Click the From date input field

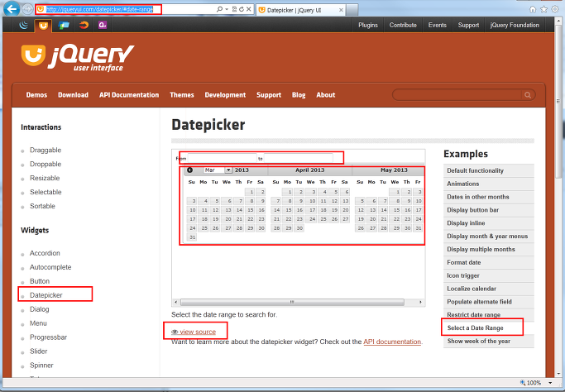222,158
